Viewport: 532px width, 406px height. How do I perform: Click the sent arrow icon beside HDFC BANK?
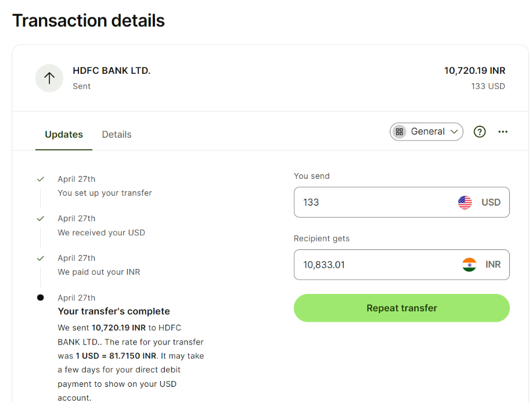pos(49,78)
